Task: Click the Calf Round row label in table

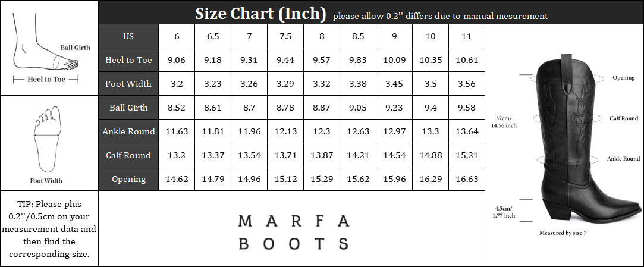Action: click(x=128, y=155)
